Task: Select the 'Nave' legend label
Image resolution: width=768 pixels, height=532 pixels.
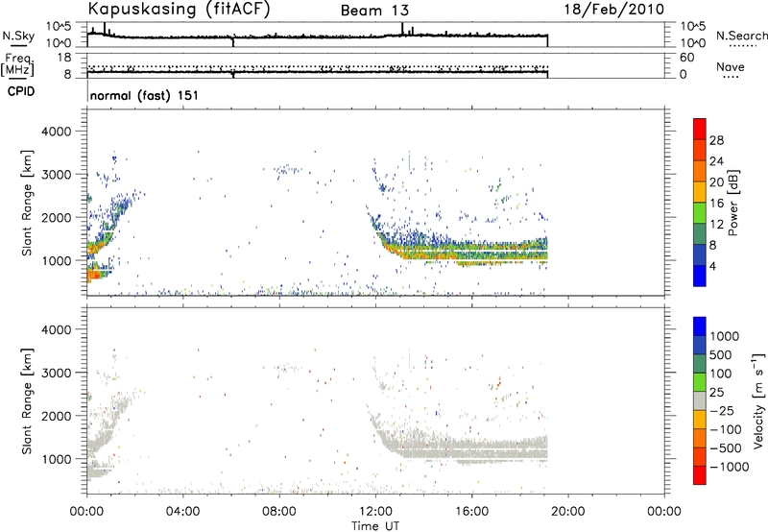Action: [x=731, y=66]
